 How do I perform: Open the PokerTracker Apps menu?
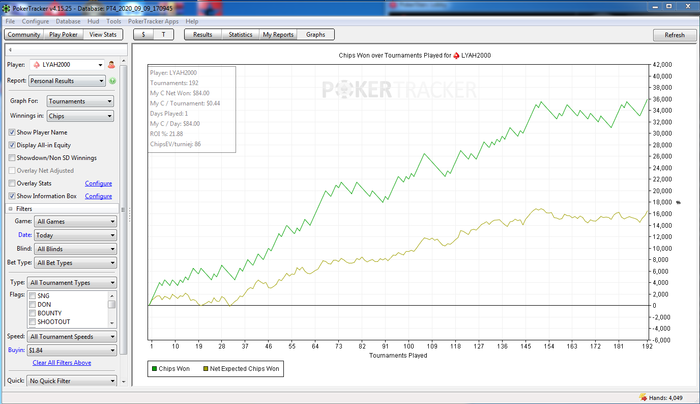click(153, 21)
